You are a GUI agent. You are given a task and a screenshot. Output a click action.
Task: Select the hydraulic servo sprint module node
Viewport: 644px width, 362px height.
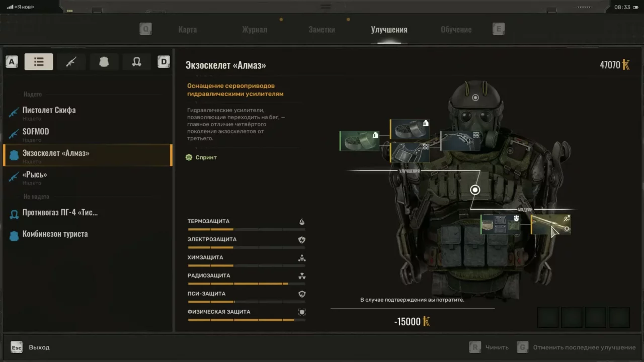(551, 224)
